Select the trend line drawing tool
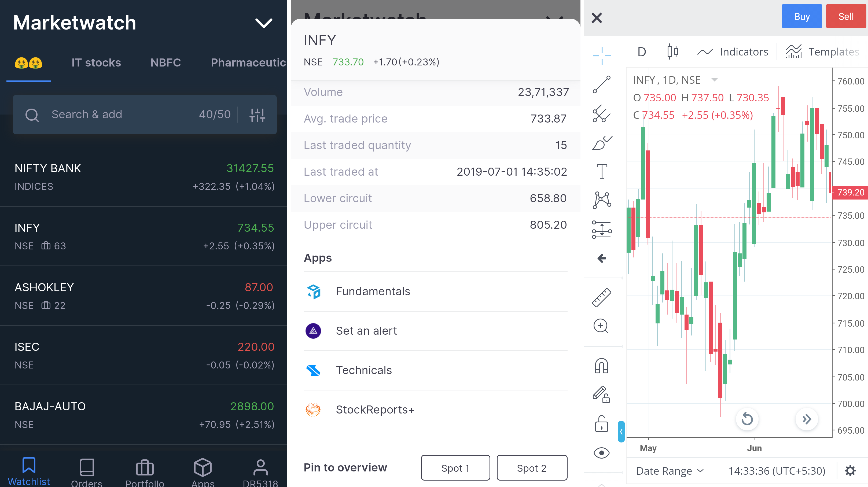The image size is (868, 487). tap(602, 84)
